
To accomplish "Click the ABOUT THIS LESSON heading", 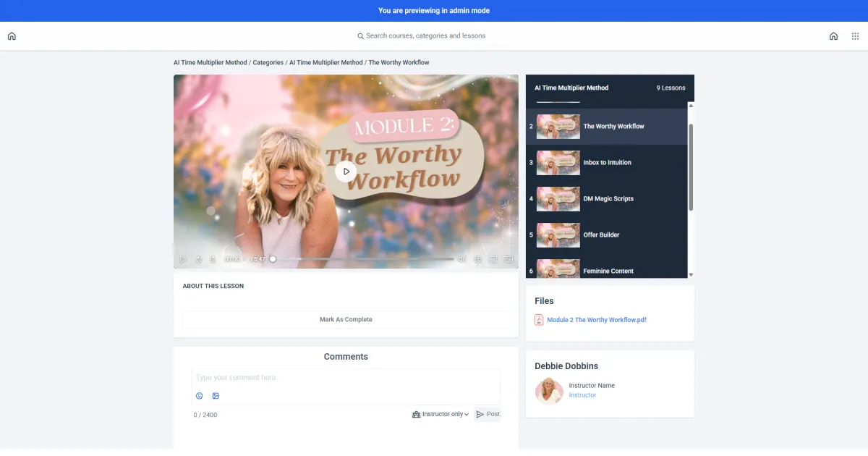I will click(x=213, y=287).
